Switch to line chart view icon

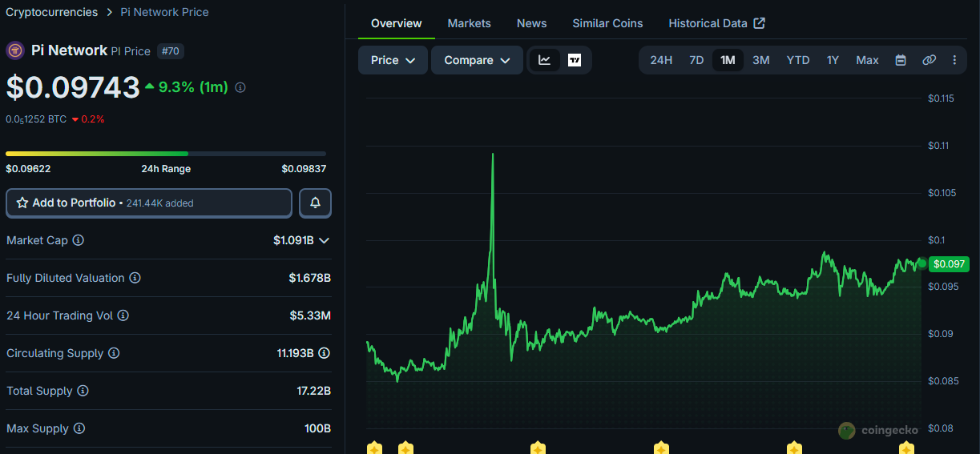[x=545, y=60]
